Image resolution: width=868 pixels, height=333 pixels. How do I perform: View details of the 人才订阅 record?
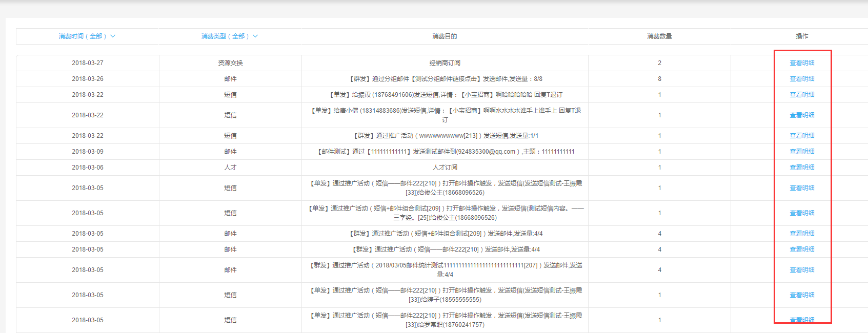[802, 168]
